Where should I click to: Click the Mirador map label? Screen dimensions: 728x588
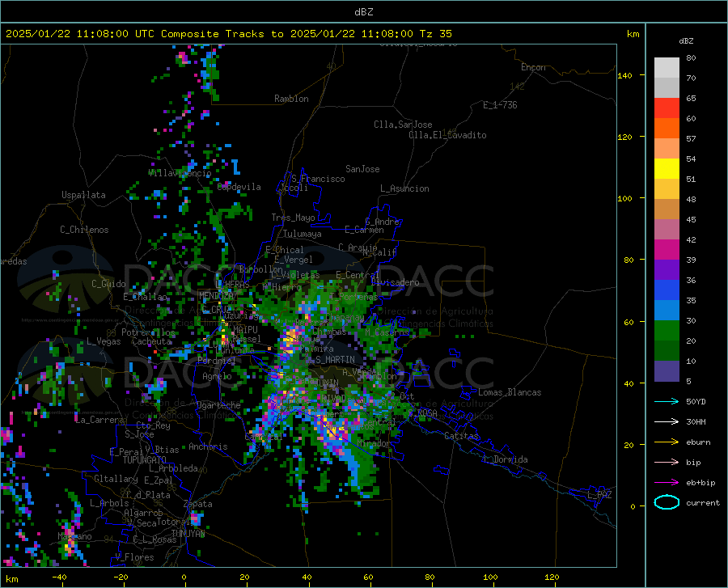375,444
